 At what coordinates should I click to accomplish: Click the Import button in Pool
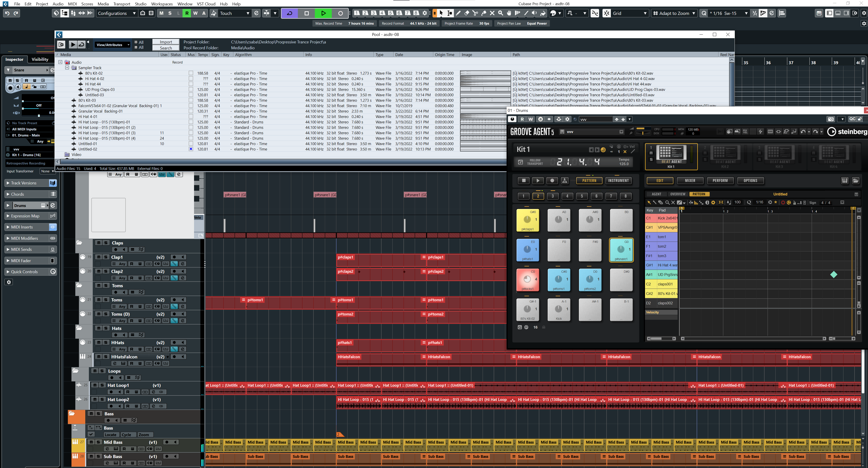tap(166, 42)
